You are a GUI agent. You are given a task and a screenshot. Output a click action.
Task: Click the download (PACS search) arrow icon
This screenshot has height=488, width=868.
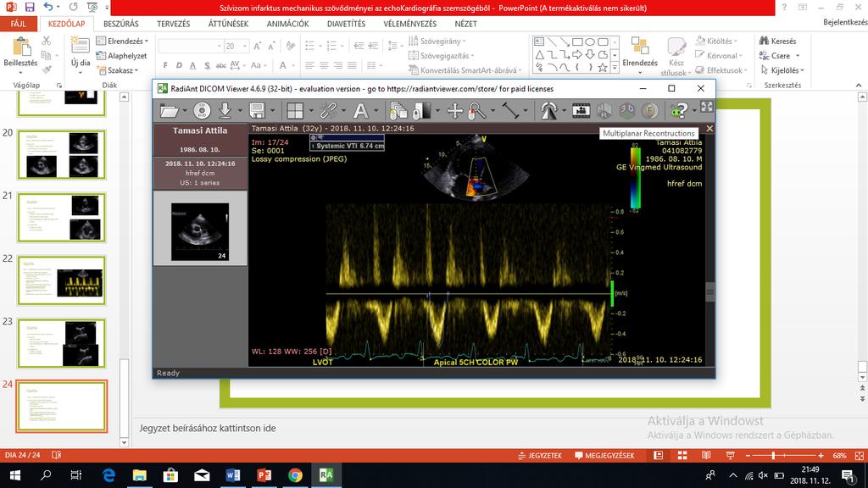(225, 111)
